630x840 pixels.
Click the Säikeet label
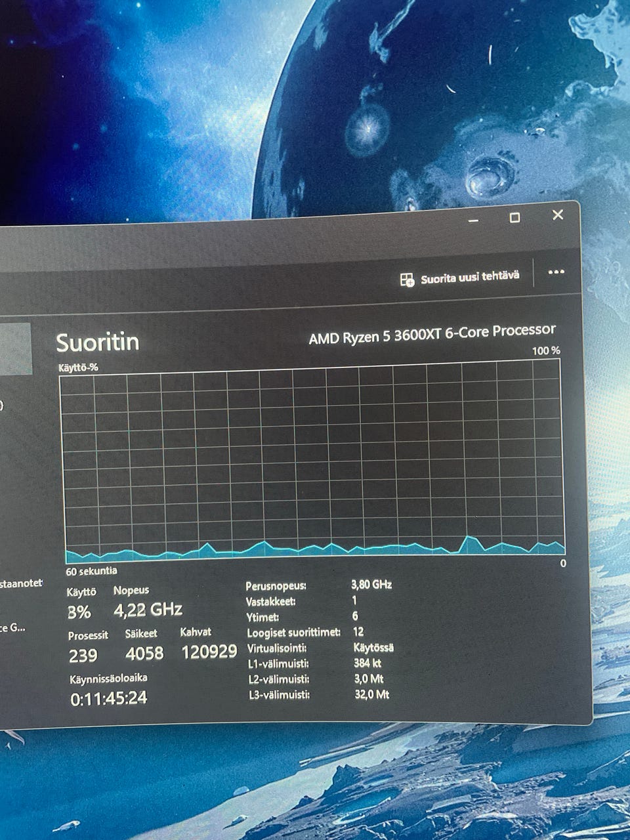(141, 634)
